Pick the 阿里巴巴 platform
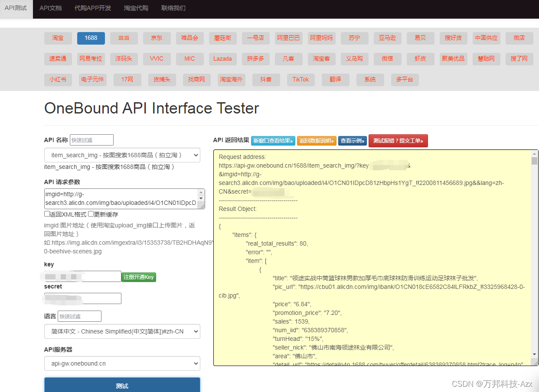 coord(289,38)
